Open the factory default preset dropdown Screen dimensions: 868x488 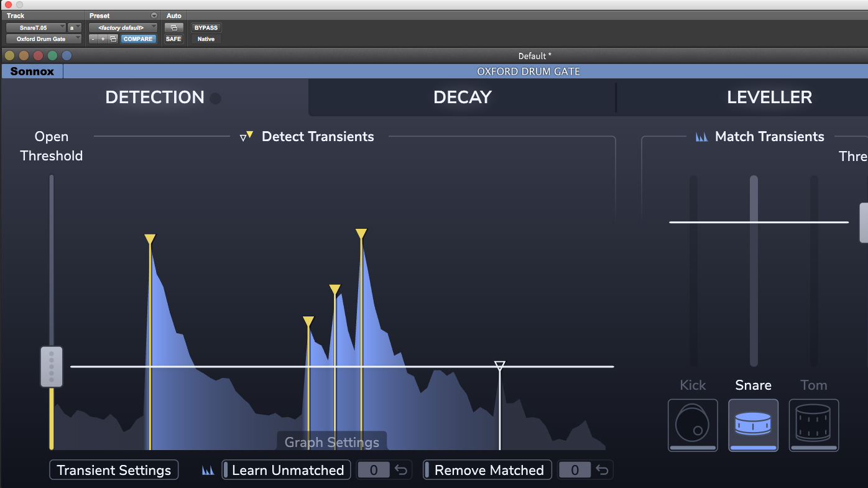click(x=123, y=28)
